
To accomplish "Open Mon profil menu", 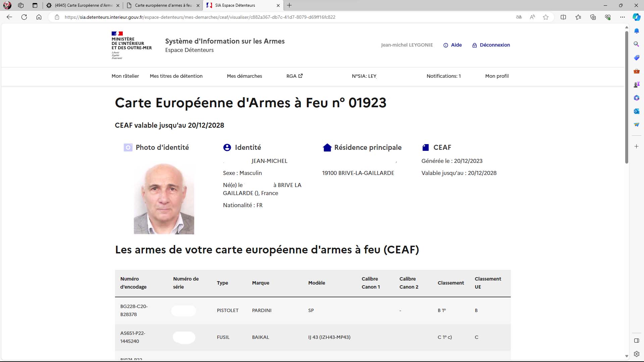I will click(x=497, y=76).
